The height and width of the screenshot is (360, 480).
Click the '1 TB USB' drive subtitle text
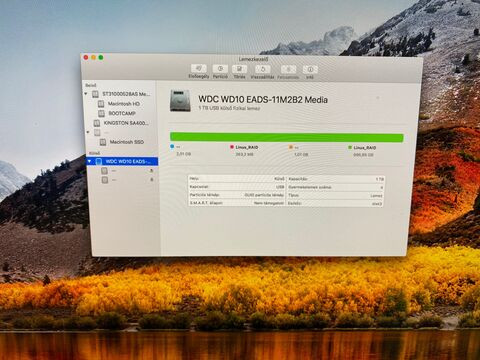[x=229, y=108]
